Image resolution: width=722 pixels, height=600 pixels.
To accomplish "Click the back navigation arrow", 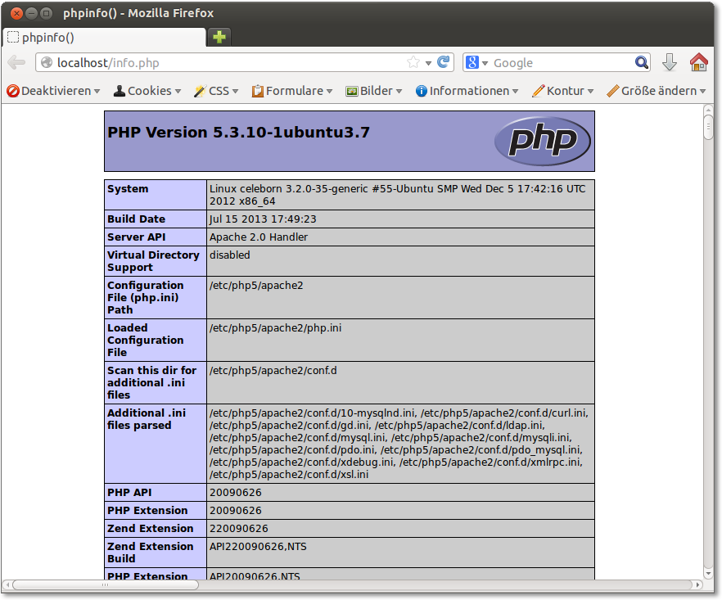I will [16, 63].
